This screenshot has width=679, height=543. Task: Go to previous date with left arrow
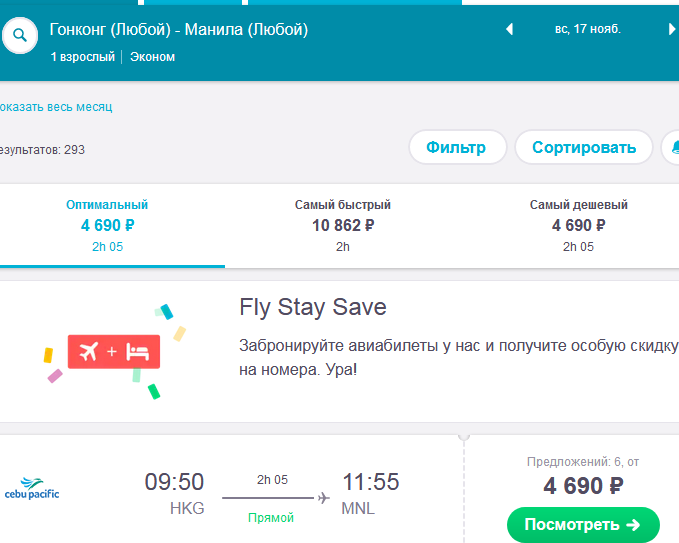[510, 29]
